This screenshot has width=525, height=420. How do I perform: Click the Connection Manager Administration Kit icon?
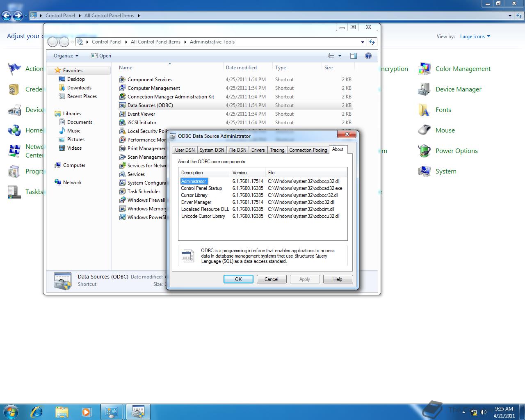[122, 97]
